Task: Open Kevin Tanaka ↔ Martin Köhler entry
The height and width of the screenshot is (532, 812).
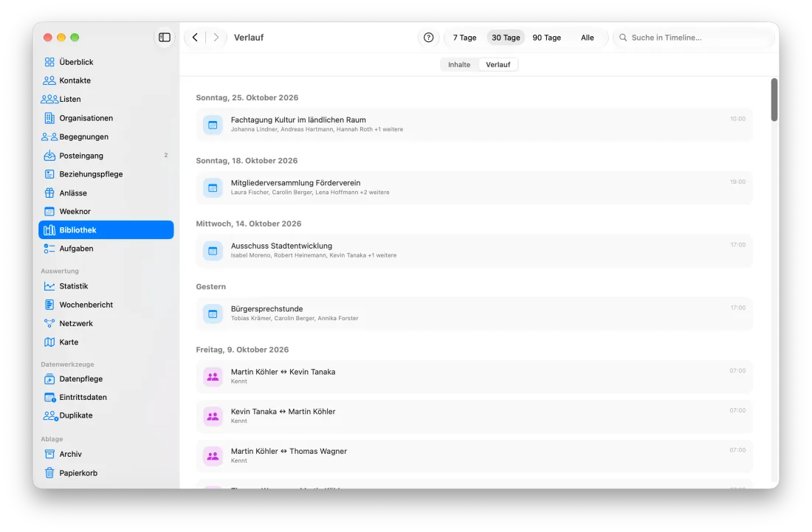Action: coord(474,416)
